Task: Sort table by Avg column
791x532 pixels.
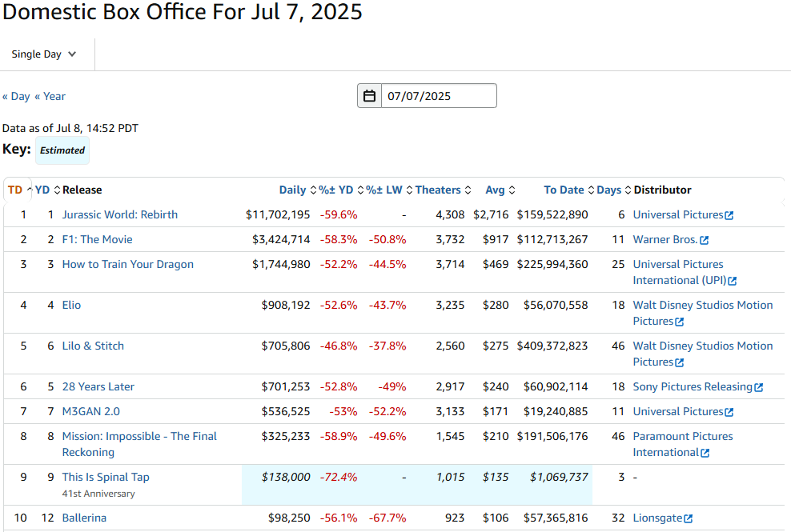Action: coord(500,190)
